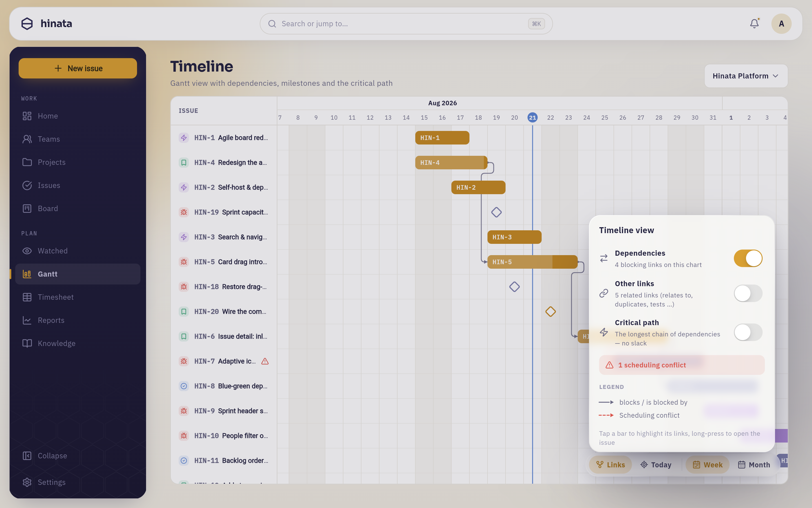Open the Board view

click(78, 209)
